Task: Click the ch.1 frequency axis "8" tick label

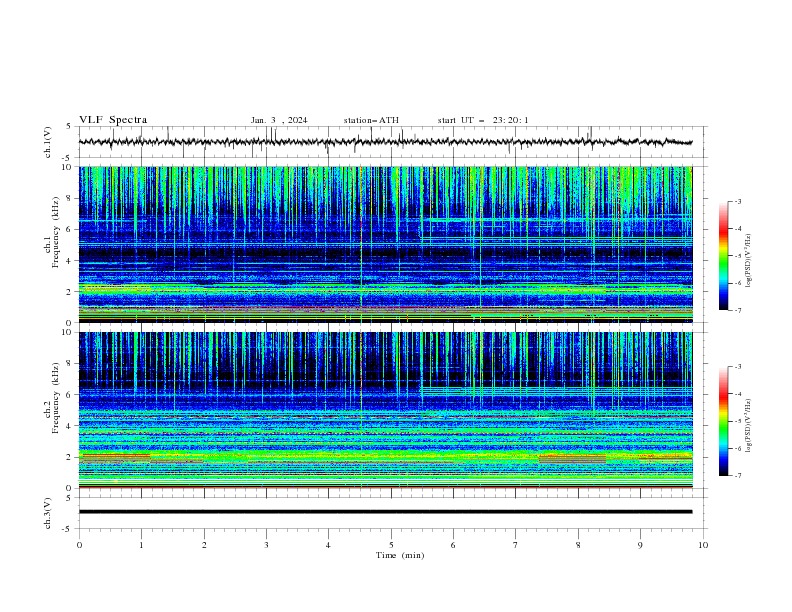Action: (x=69, y=198)
